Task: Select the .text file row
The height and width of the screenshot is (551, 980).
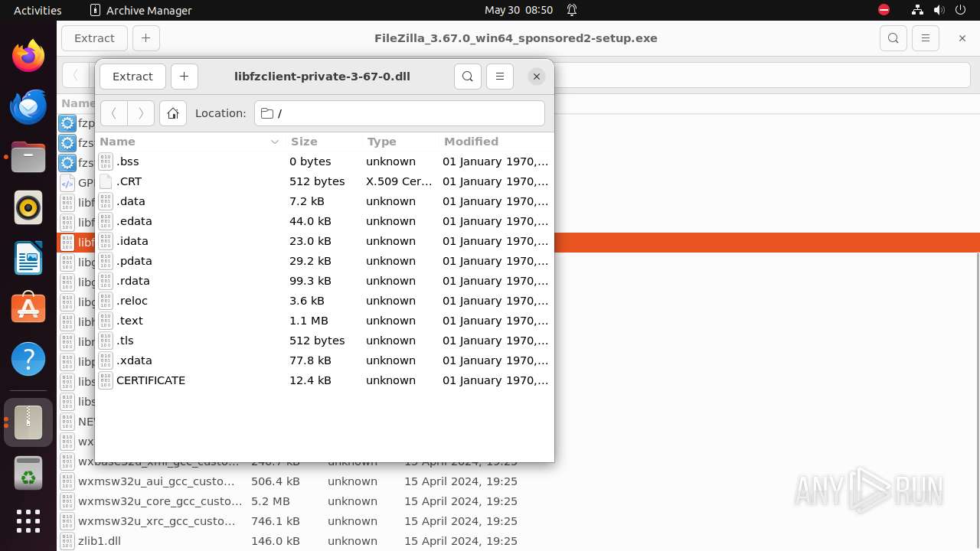Action: (325, 321)
